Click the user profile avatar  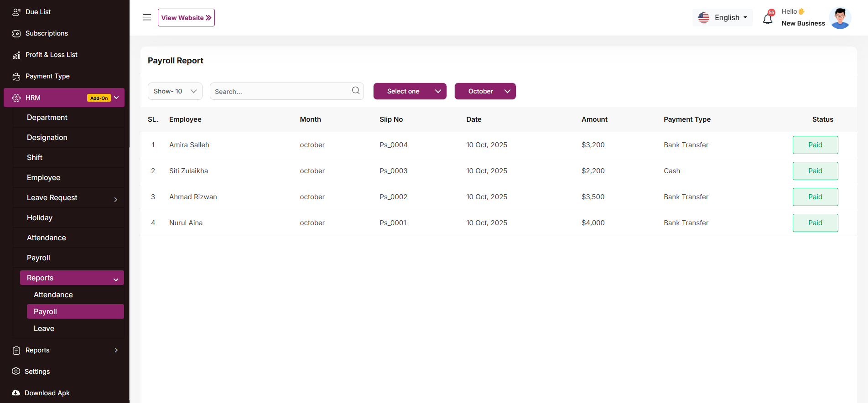click(x=840, y=18)
